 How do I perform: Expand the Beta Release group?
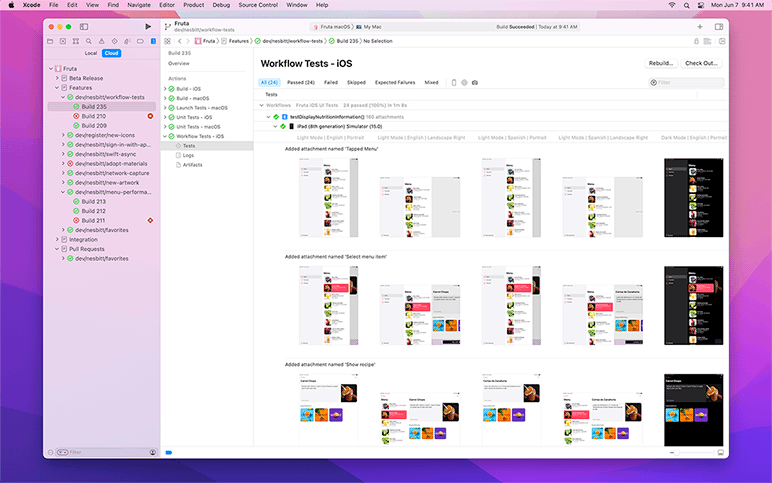tap(57, 77)
